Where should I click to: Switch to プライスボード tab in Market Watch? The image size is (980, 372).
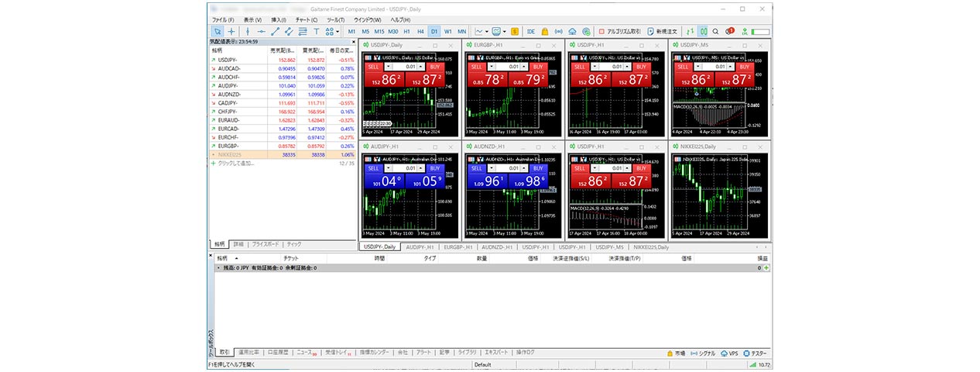pos(266,244)
